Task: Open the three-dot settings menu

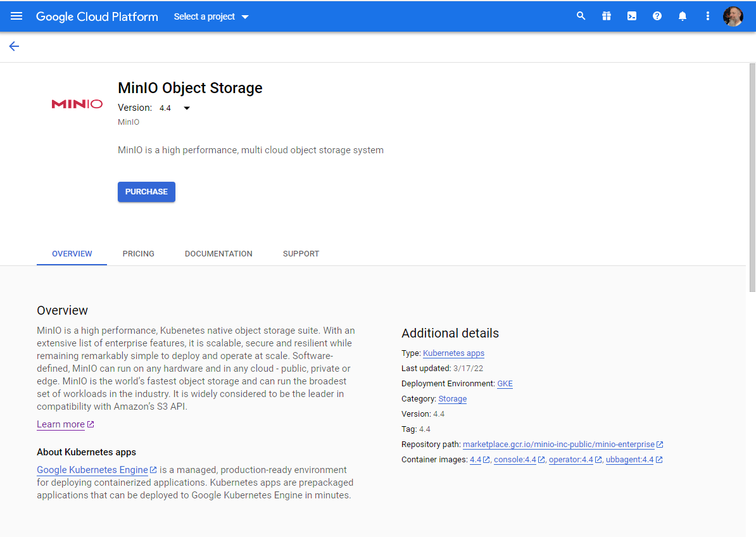Action: pos(707,16)
